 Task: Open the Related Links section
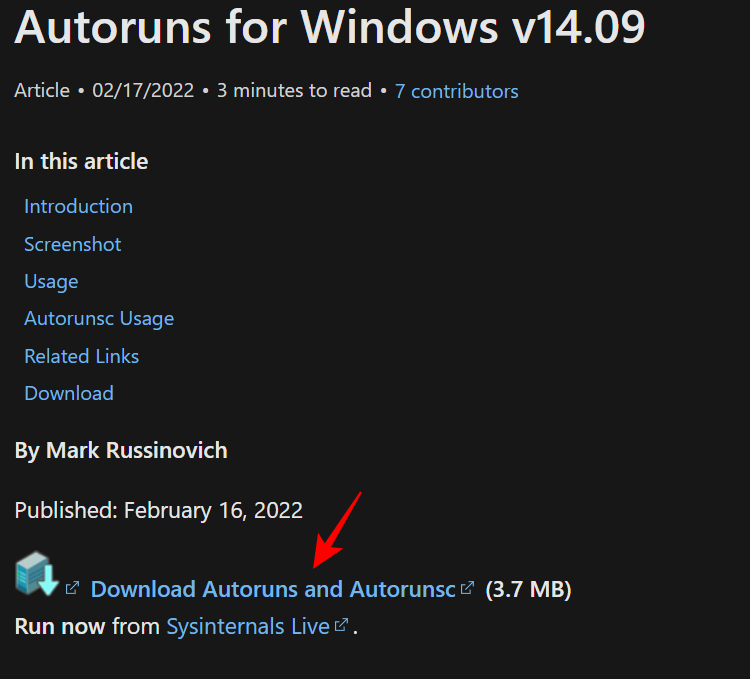click(82, 356)
